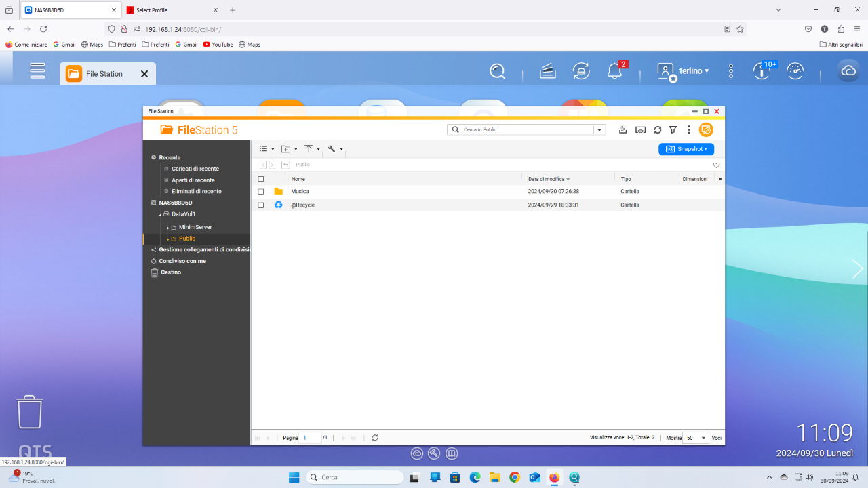Open Cestino in the sidebar
The image size is (868, 488).
[170, 272]
